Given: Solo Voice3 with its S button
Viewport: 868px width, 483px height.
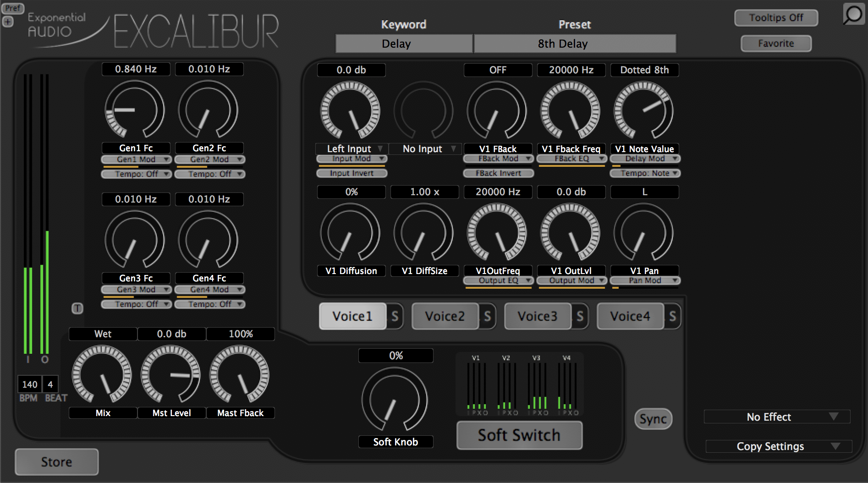Looking at the screenshot, I should [580, 316].
